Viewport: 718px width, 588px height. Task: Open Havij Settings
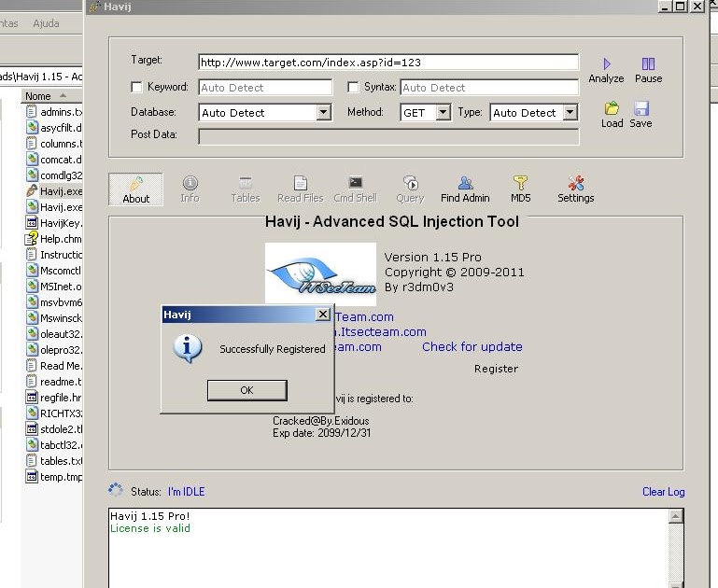point(575,189)
